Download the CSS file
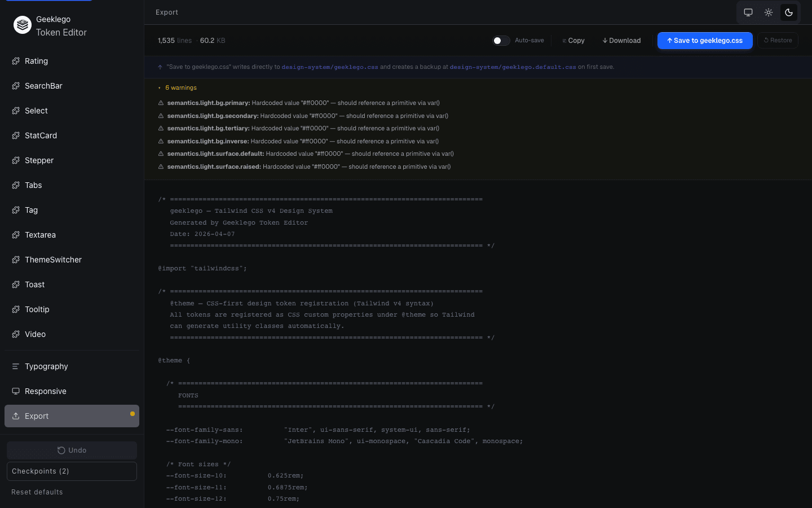The image size is (812, 508). click(621, 41)
